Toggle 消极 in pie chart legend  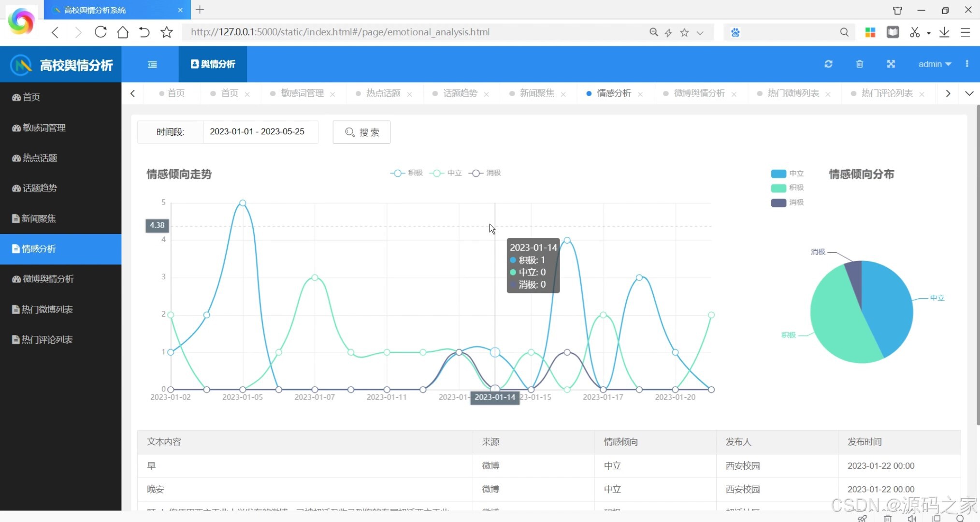tap(787, 203)
